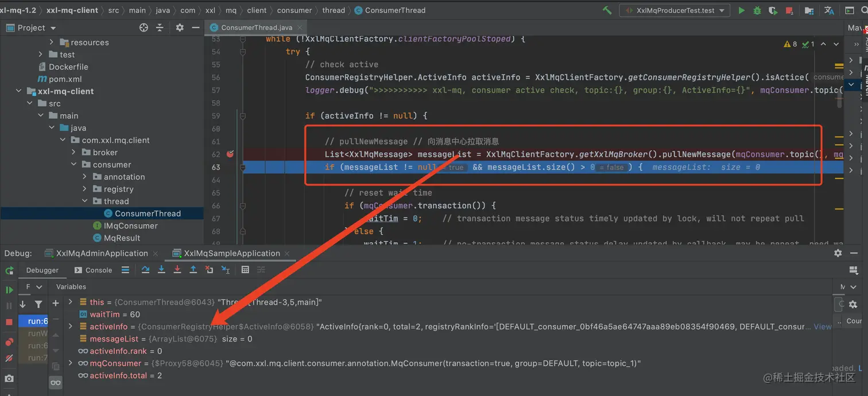This screenshot has width=868, height=396.
Task: Go to next highlighted error arrow
Action: coord(836,44)
